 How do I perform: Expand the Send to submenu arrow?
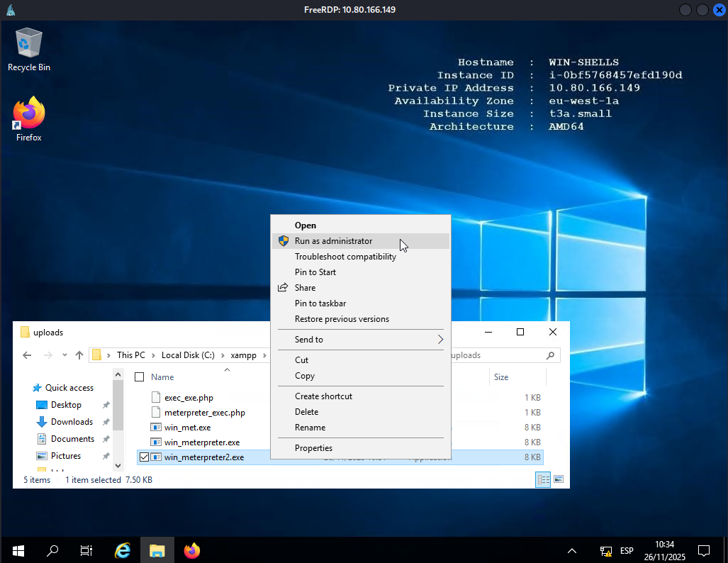click(440, 340)
